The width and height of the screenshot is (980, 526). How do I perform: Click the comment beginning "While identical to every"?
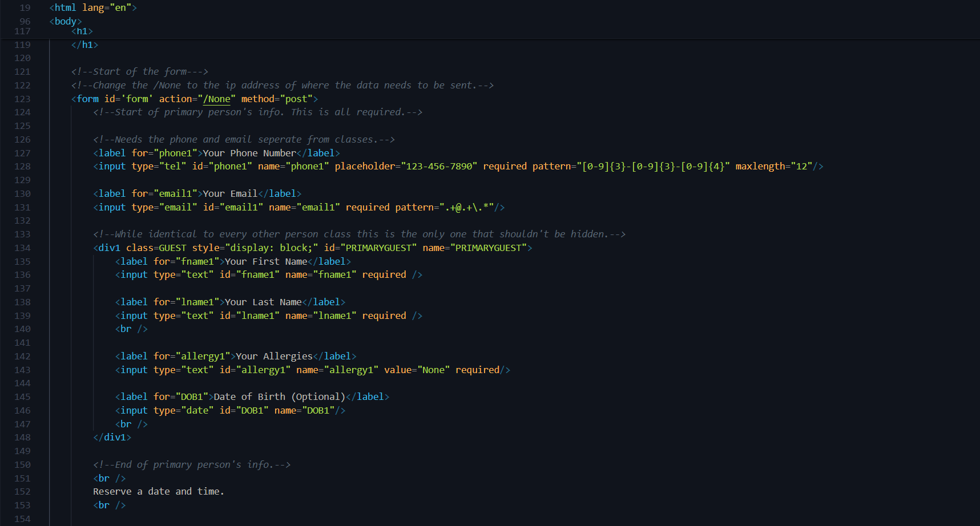(360, 234)
